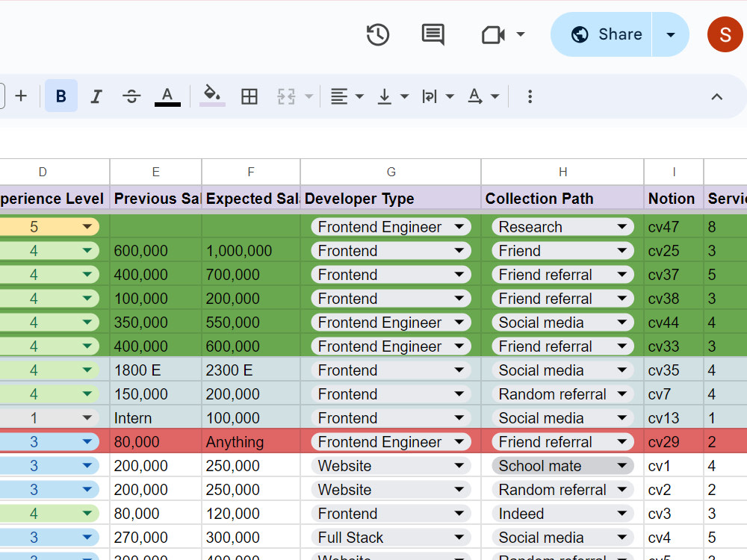747x560 pixels.
Task: Select the cell containing Intern
Action: coord(156,417)
